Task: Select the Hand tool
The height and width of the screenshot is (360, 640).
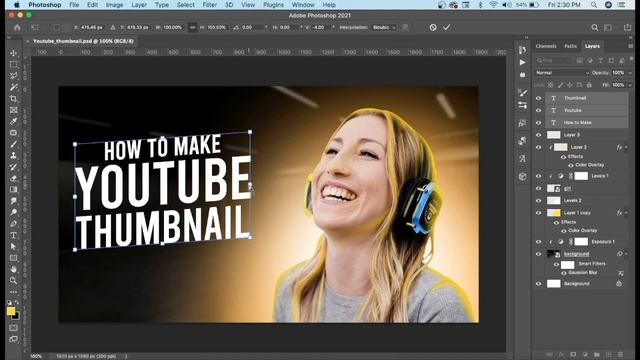Action: click(x=13, y=269)
